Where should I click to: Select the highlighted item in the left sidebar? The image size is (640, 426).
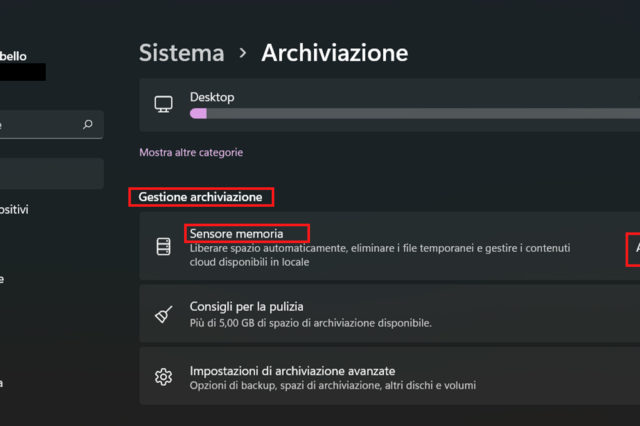pyautogui.click(x=50, y=173)
